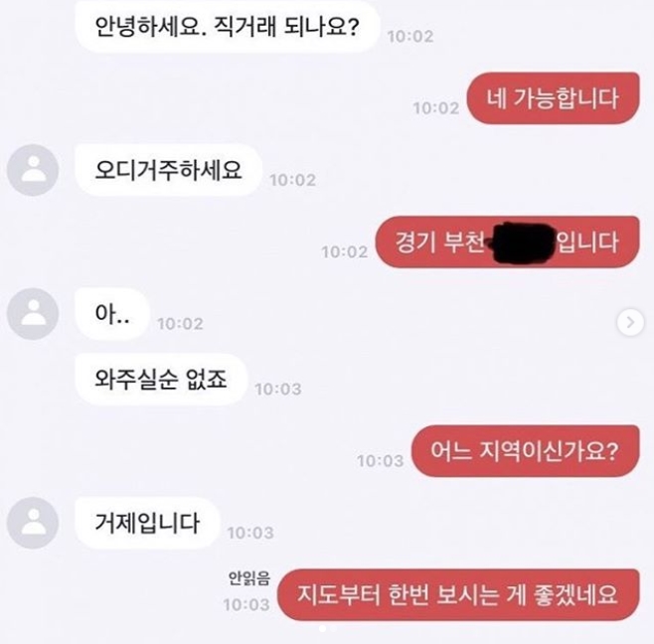
Task: Select the 와주실순 없죠 message bubble
Action: pyautogui.click(x=161, y=379)
